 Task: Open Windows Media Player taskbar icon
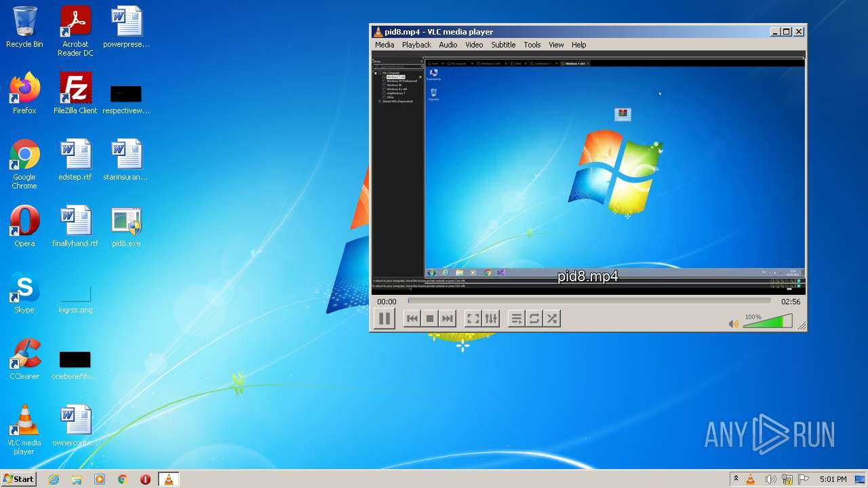tap(100, 479)
